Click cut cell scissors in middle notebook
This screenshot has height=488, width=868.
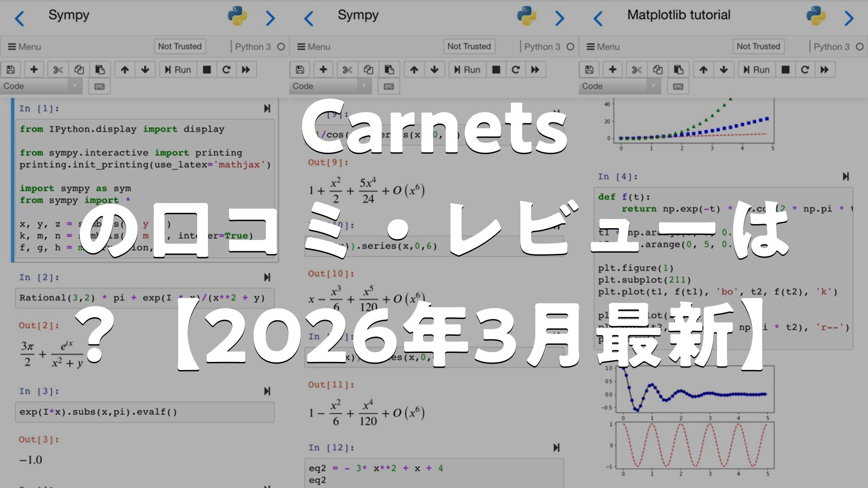(x=347, y=70)
